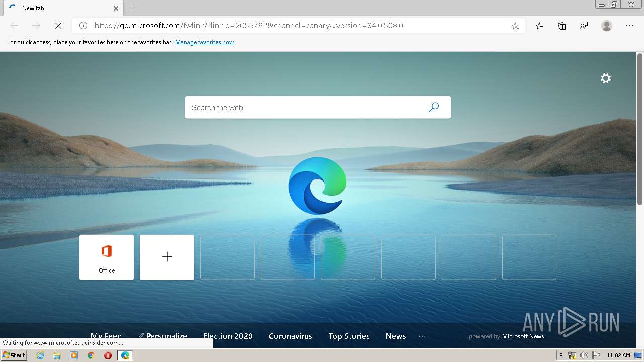The image size is (644, 362).
Task: Open the volume tray icon
Action: (584, 355)
